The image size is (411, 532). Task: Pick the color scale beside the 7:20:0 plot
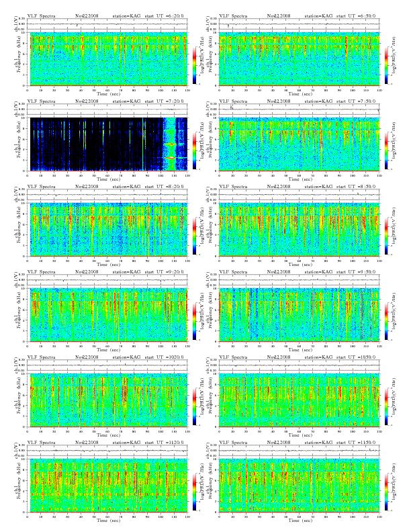pos(194,150)
